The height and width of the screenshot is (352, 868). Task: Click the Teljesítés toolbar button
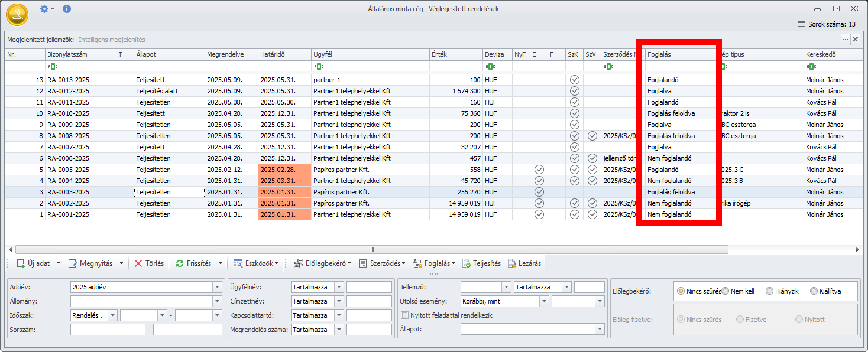coord(481,263)
